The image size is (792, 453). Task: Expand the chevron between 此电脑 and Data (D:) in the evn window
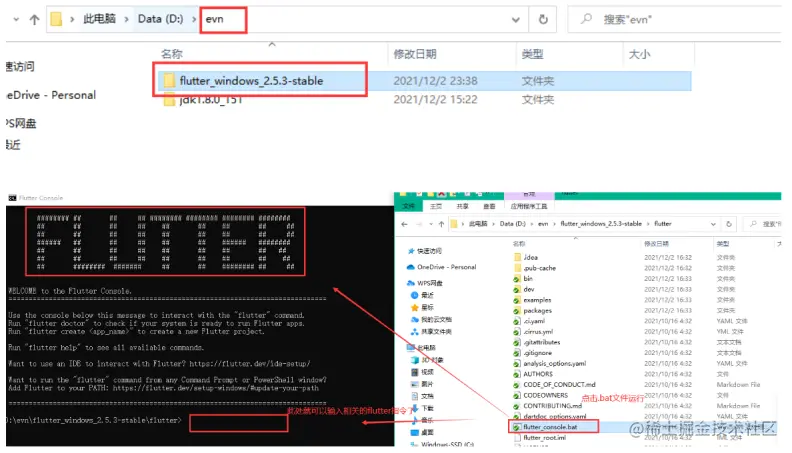[127, 19]
